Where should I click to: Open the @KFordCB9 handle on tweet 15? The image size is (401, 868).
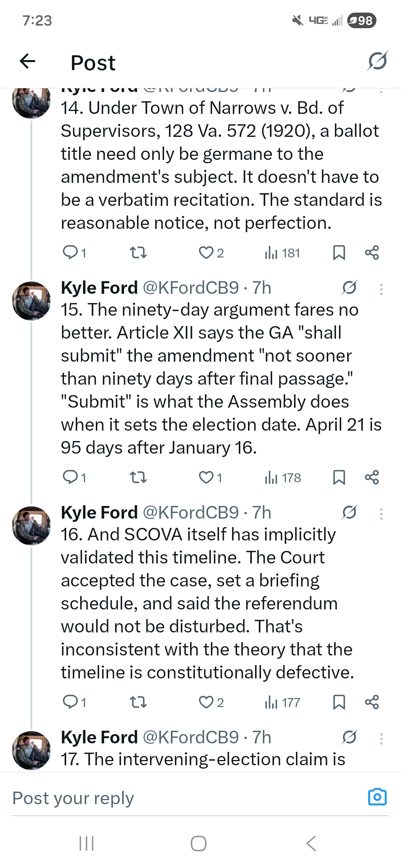190,288
